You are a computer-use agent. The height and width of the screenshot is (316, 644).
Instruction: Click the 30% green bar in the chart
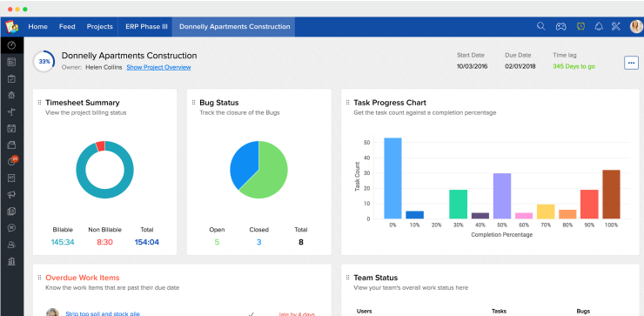(459, 205)
